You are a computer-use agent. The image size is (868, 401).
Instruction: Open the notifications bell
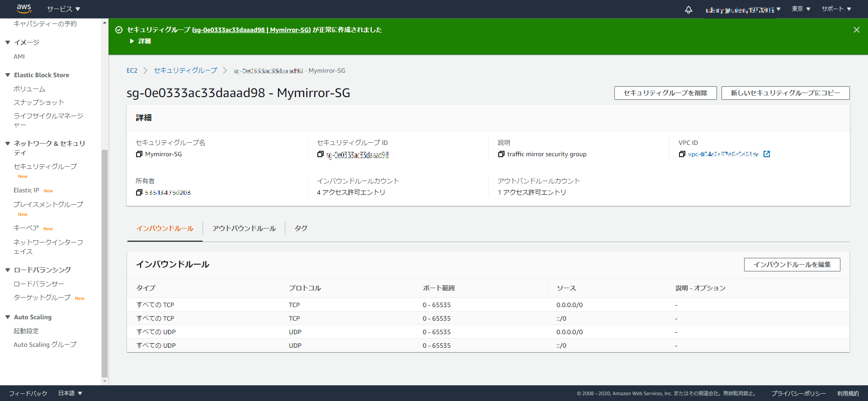tap(689, 9)
